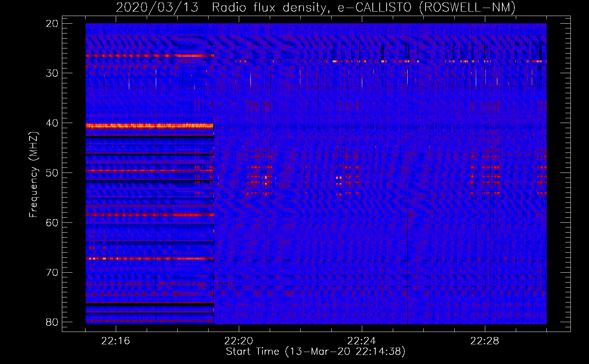
Task: Click the 'Start Time (13-Mar-20 22:14:38)' label
Action: pyautogui.click(x=316, y=352)
